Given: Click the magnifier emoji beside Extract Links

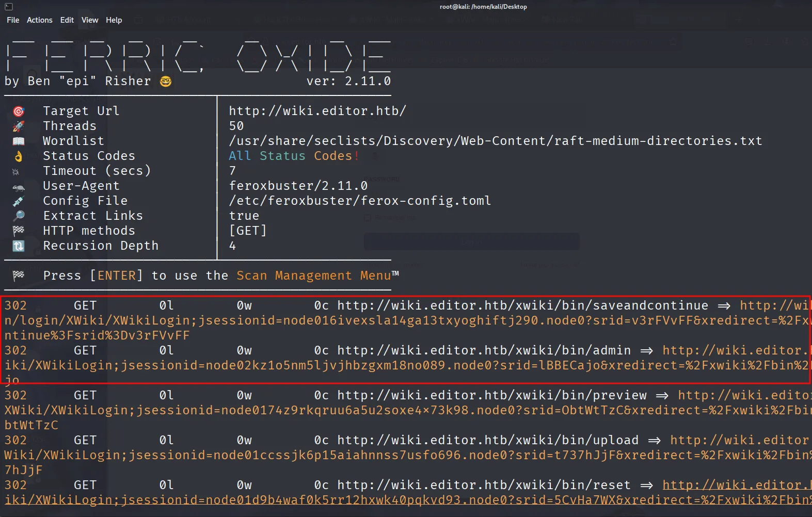Looking at the screenshot, I should (x=19, y=216).
